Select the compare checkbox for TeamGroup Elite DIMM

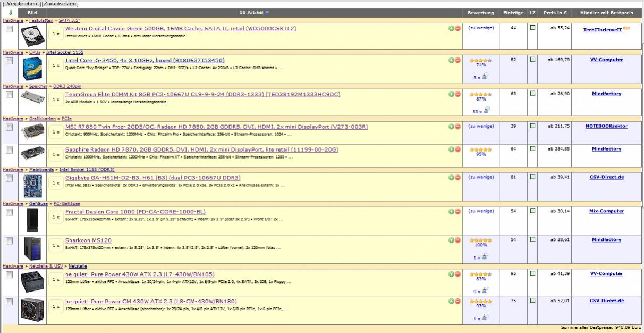pyautogui.click(x=9, y=95)
